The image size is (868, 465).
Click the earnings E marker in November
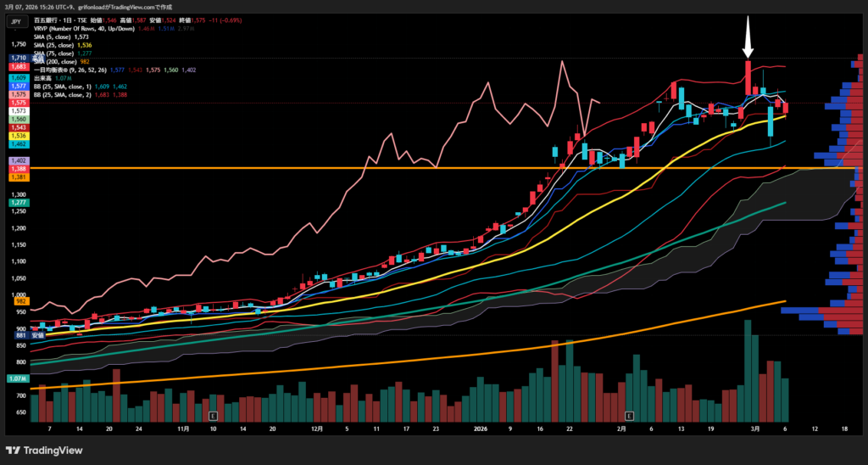pos(212,416)
